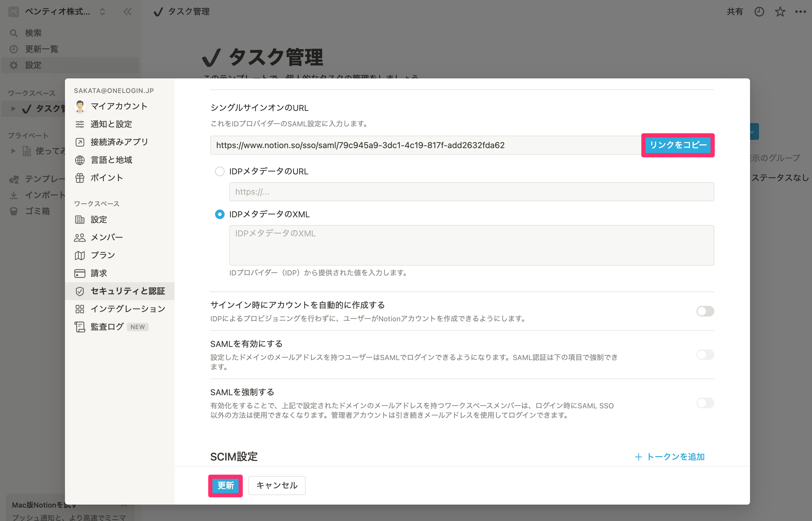
Task: Open the セキュリティと認証 settings section
Action: 120,291
